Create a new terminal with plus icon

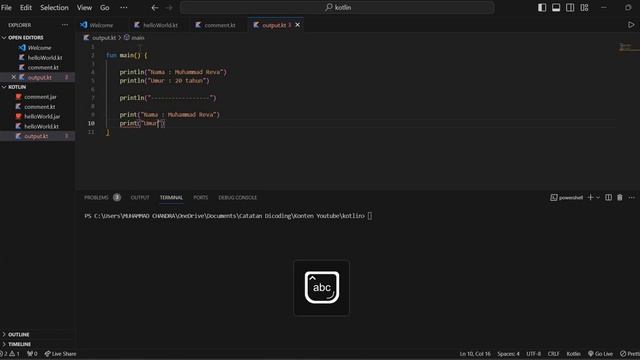(x=590, y=198)
